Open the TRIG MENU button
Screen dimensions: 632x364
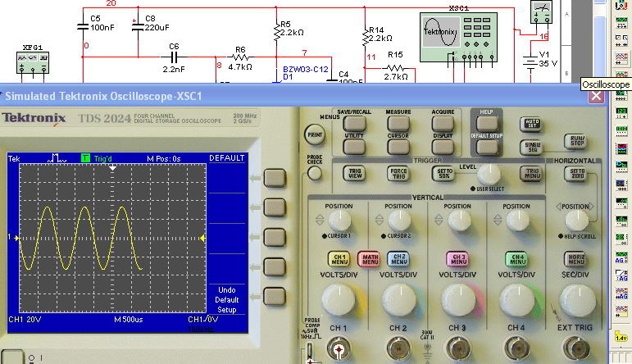coord(531,174)
